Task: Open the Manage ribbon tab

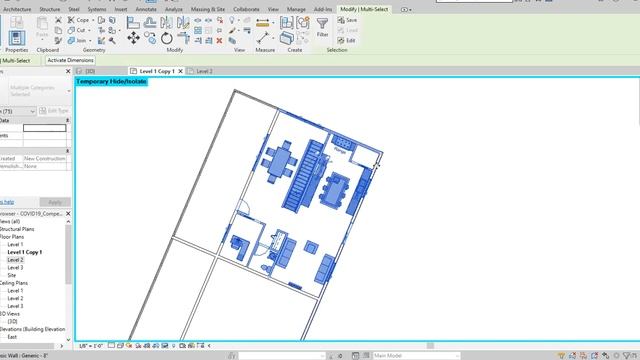Action: 296,9
